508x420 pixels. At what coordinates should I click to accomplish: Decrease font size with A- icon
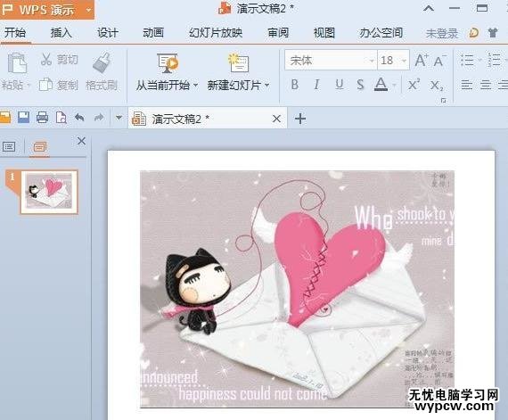click(439, 61)
